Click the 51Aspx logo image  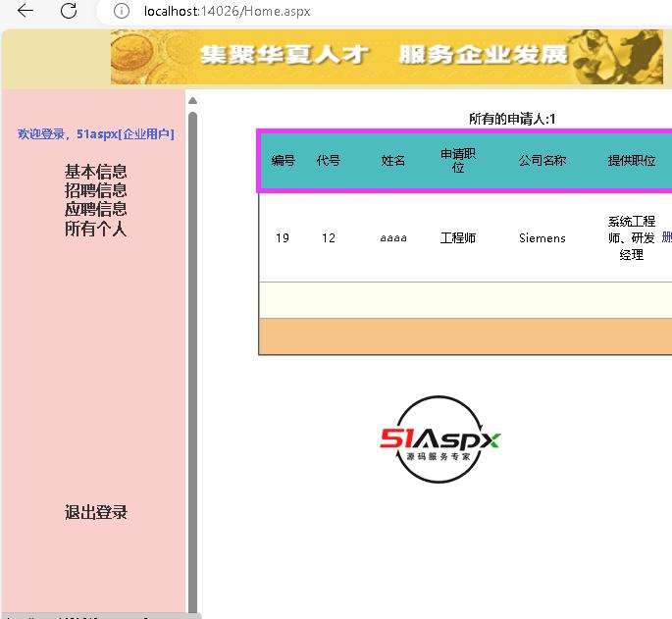tap(440, 439)
